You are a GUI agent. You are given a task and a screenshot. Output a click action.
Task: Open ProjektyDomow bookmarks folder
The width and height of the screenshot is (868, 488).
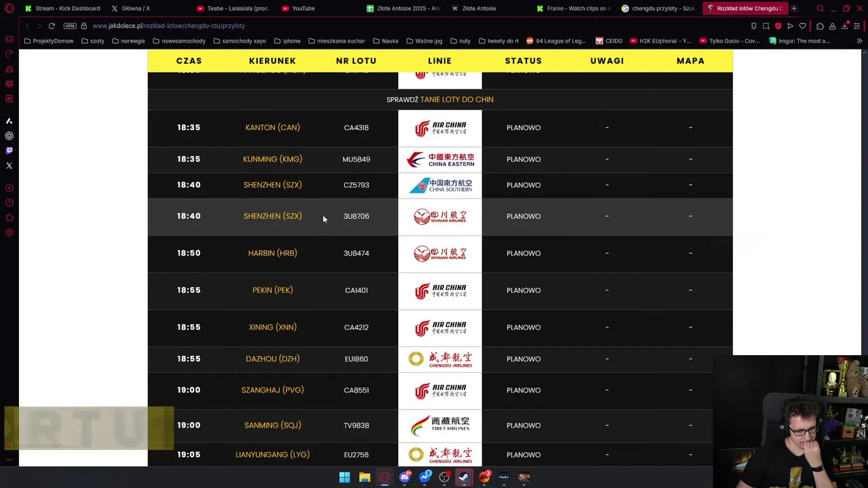pos(49,41)
